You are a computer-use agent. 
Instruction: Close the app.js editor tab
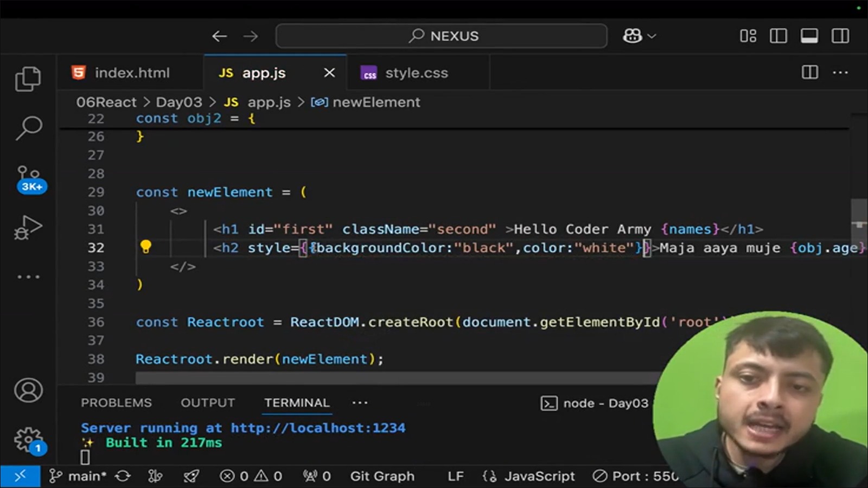tap(329, 73)
